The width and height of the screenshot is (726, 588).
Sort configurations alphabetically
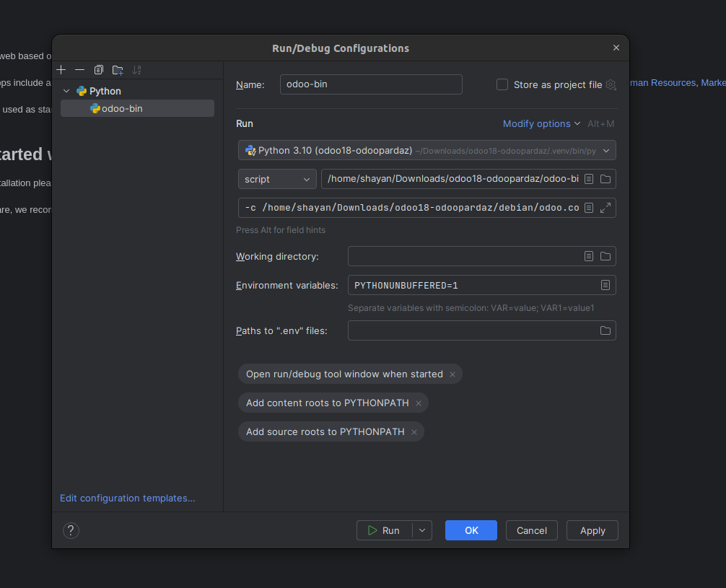pos(136,70)
